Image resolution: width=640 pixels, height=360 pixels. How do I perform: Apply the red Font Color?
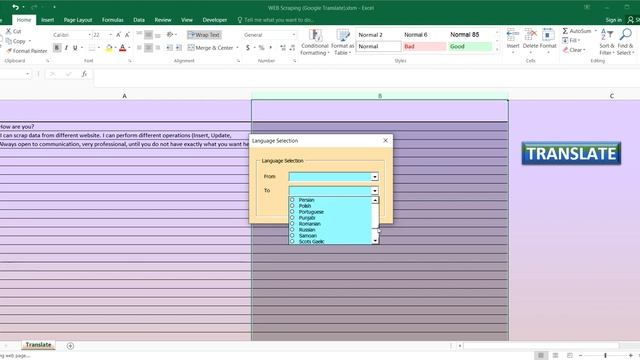122,48
